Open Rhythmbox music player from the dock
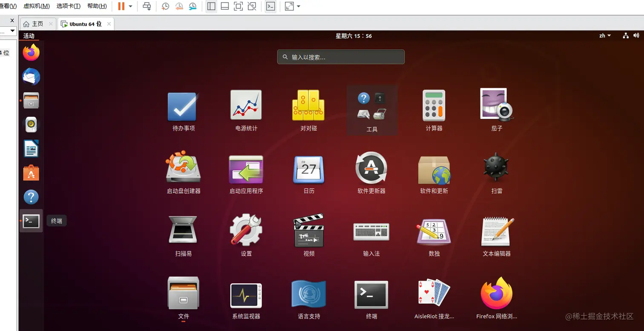This screenshot has width=644, height=331. point(31,125)
